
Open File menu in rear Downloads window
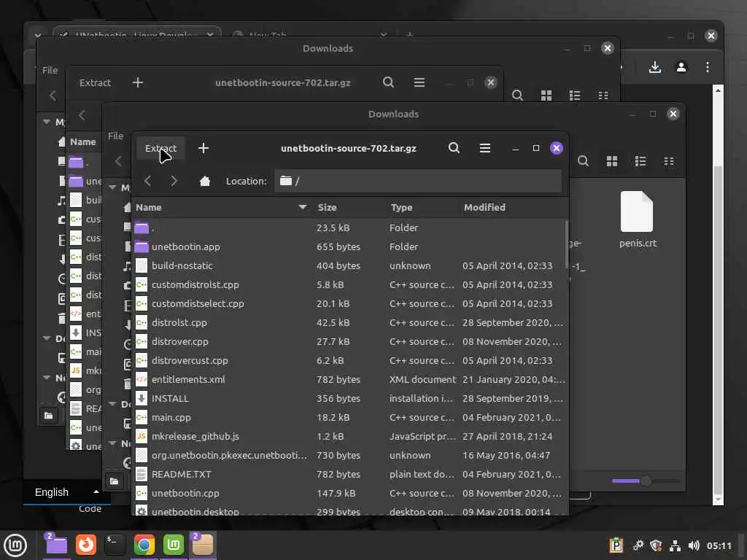[x=50, y=70]
